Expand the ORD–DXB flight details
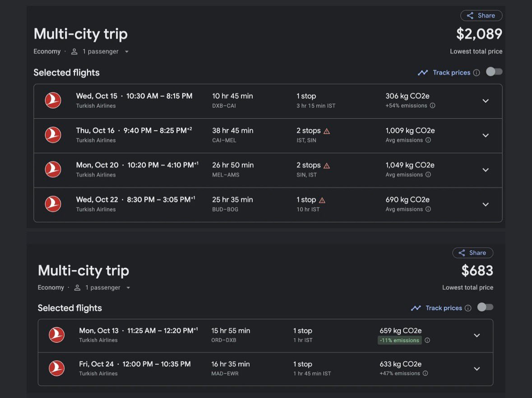This screenshot has width=532, height=398. pos(476,335)
